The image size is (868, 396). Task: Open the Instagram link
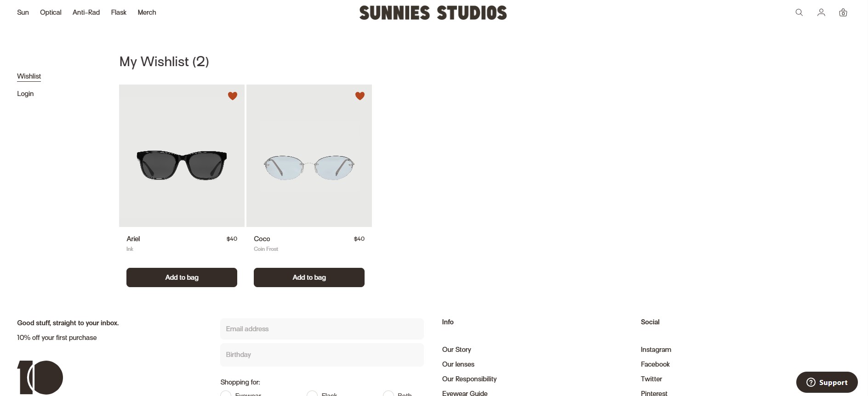656,350
